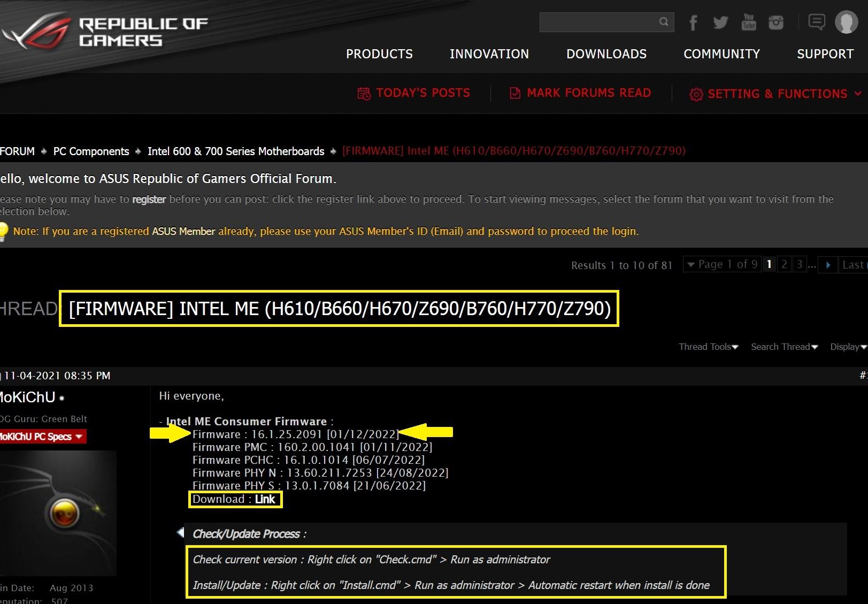Open PC Components breadcrumb
The image size is (868, 604).
(91, 151)
